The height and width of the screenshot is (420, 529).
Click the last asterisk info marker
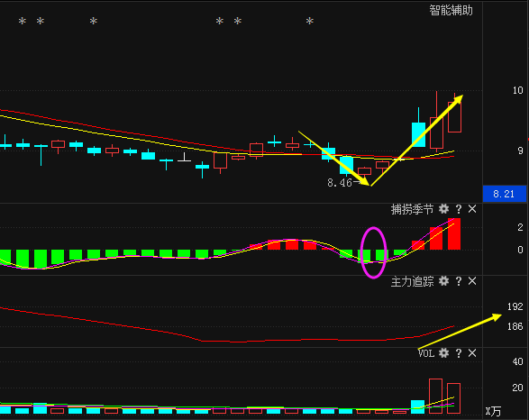click(x=310, y=22)
